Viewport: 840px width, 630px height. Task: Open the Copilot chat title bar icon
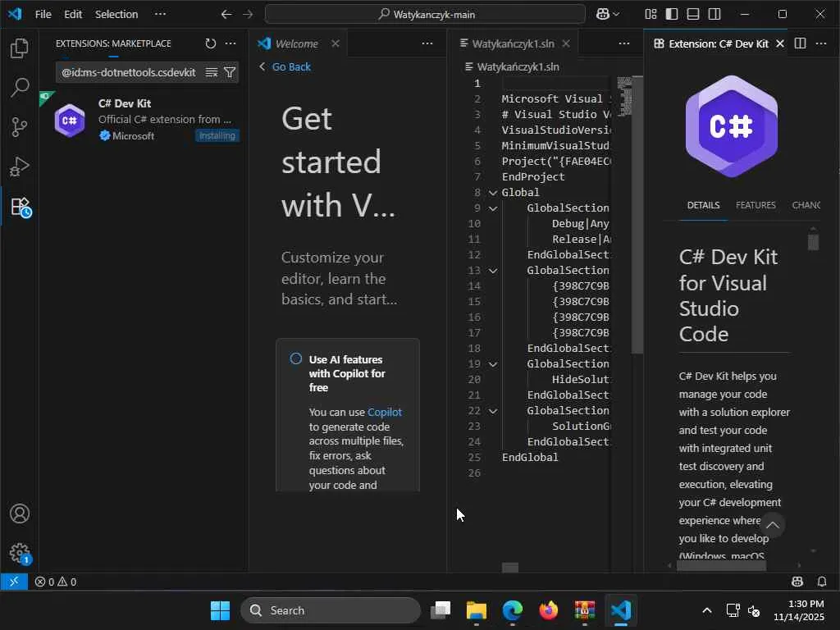[608, 15]
